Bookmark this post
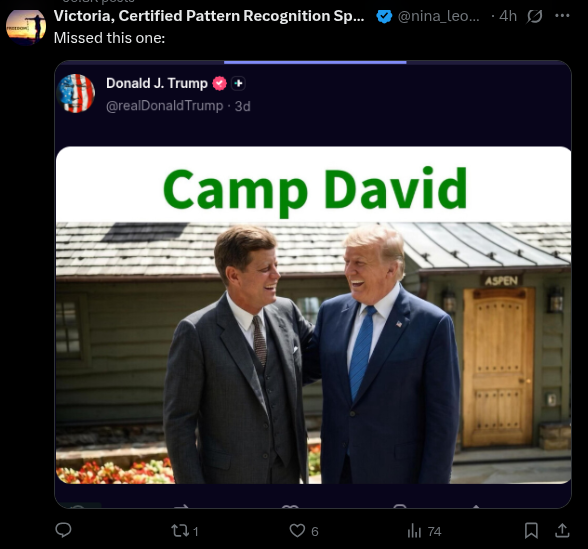Screen dimensions: 588x549 pos(531,531)
